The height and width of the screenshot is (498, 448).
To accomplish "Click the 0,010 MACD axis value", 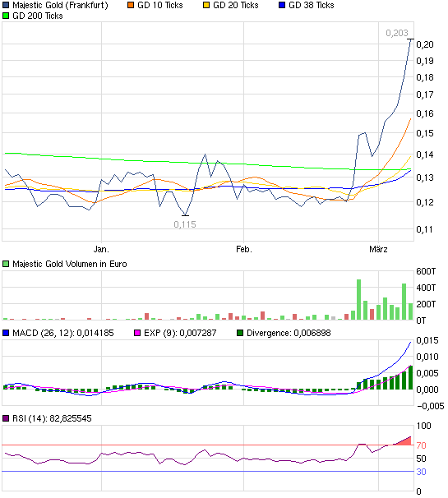I will click(x=427, y=357).
